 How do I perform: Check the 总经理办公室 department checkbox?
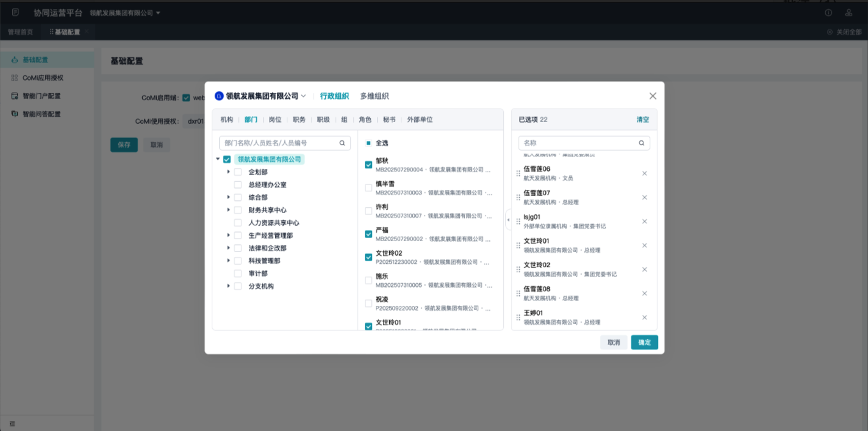click(x=238, y=184)
